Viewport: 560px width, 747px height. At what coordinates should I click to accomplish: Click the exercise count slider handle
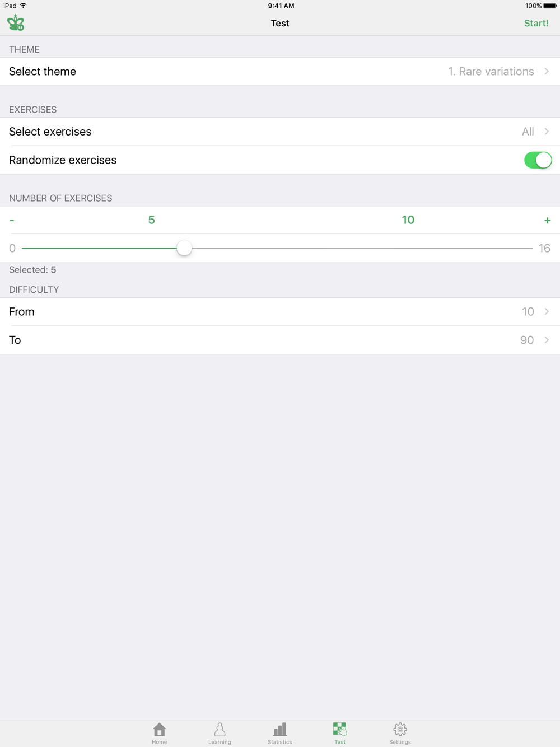point(184,248)
